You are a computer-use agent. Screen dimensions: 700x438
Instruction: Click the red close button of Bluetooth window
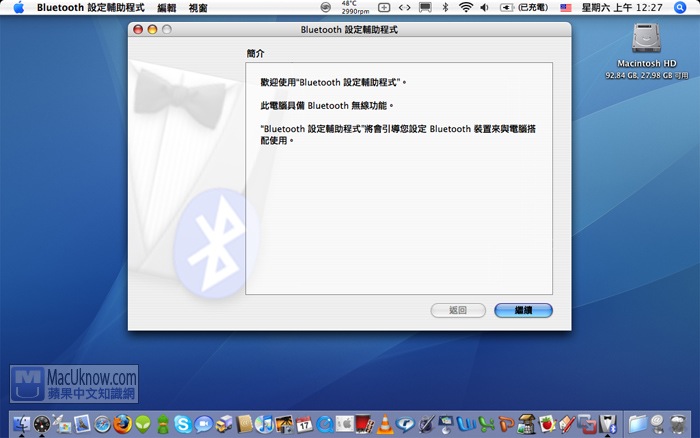coord(138,29)
